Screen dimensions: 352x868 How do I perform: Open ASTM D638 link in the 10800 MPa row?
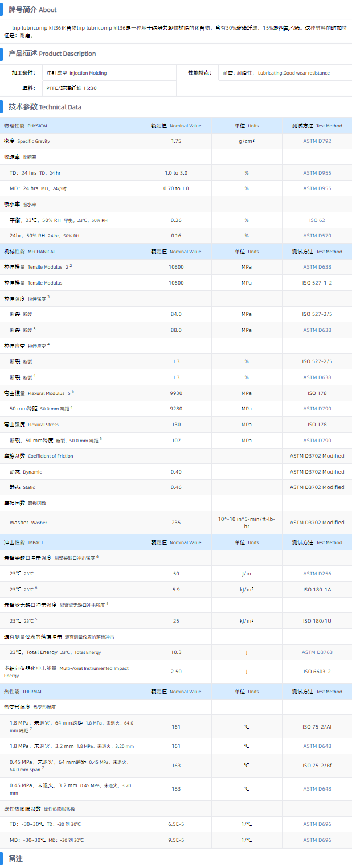coord(317,267)
